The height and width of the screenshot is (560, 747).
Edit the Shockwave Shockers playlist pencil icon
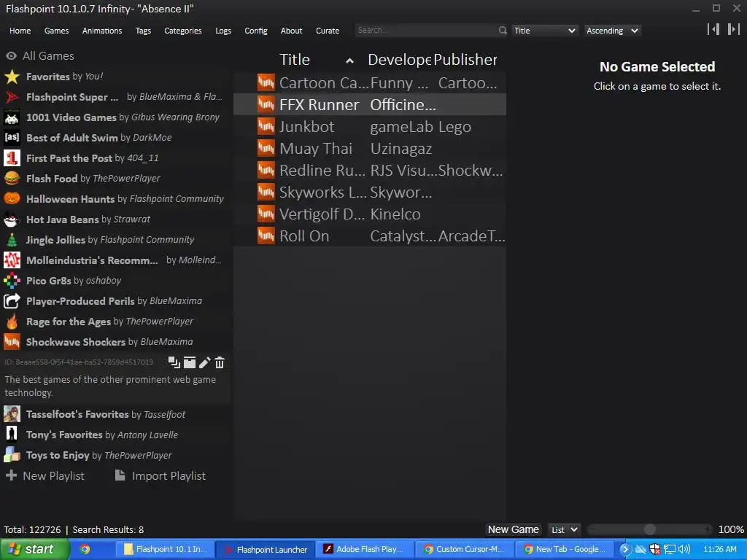(204, 362)
